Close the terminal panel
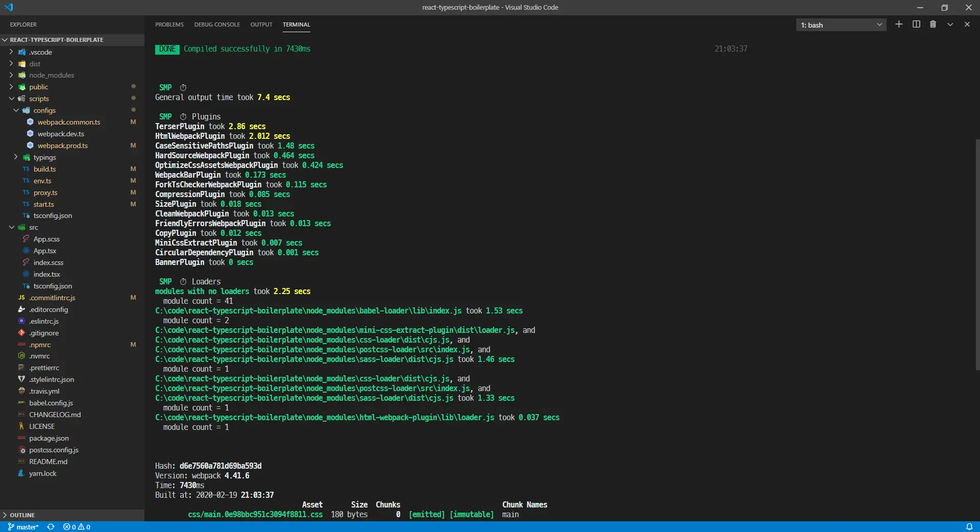The height and width of the screenshot is (532, 980). [x=967, y=25]
